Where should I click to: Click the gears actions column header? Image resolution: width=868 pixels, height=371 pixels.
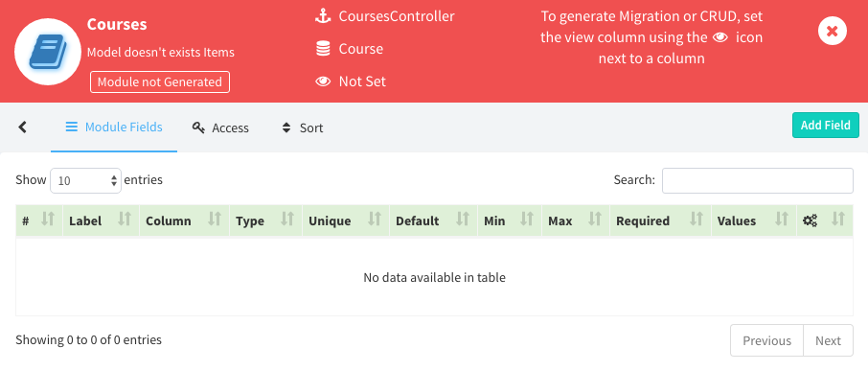825,220
